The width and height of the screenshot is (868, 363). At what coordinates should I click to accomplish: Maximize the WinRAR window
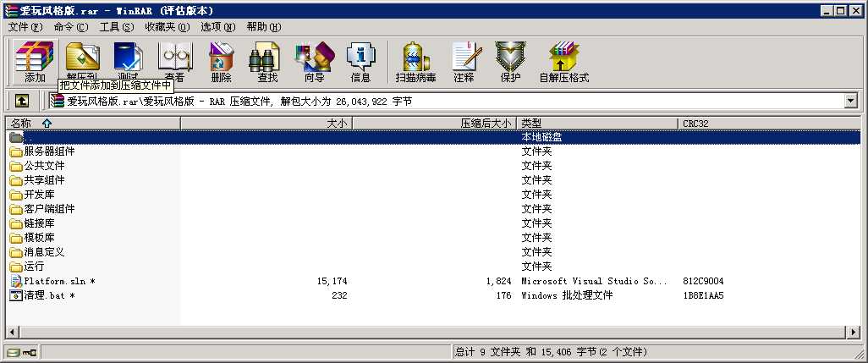coord(841,10)
